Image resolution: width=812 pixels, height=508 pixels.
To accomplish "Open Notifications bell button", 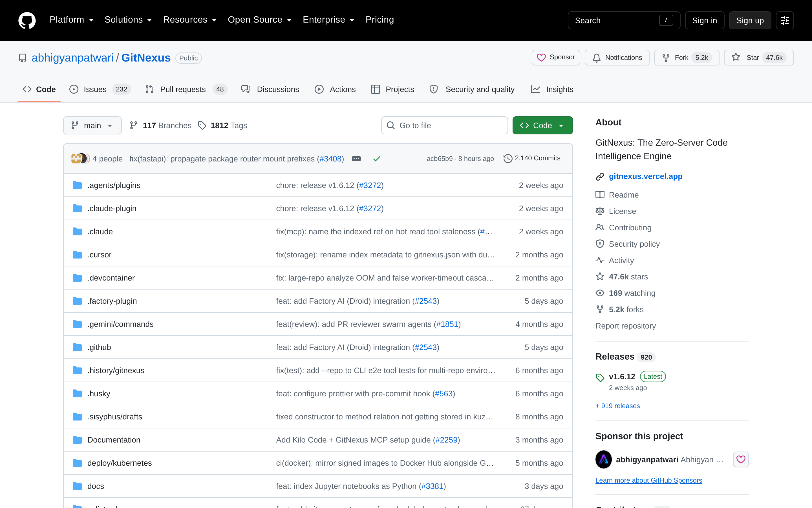I will pyautogui.click(x=617, y=58).
